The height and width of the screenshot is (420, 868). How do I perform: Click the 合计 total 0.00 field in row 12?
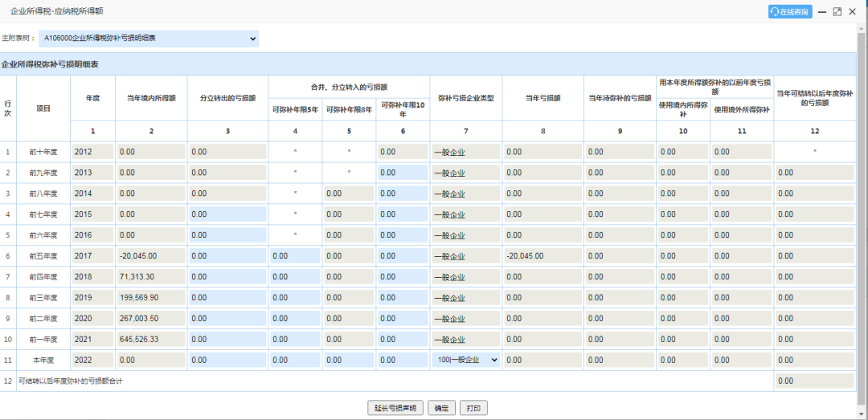(x=814, y=381)
